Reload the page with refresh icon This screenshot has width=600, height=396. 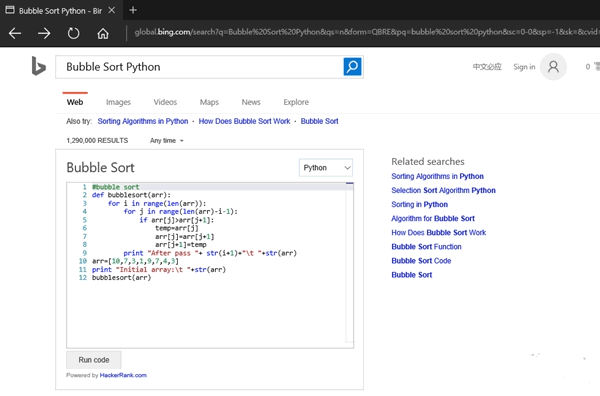73,33
